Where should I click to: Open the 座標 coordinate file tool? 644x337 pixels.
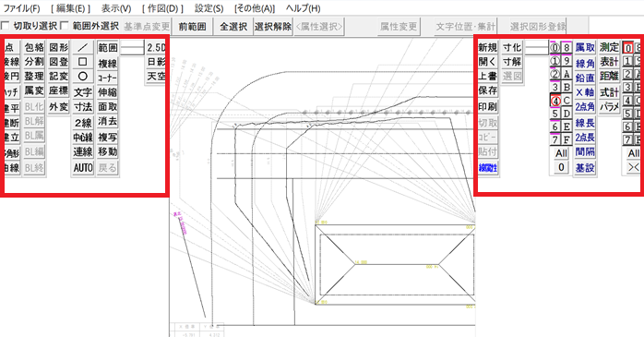pyautogui.click(x=59, y=90)
